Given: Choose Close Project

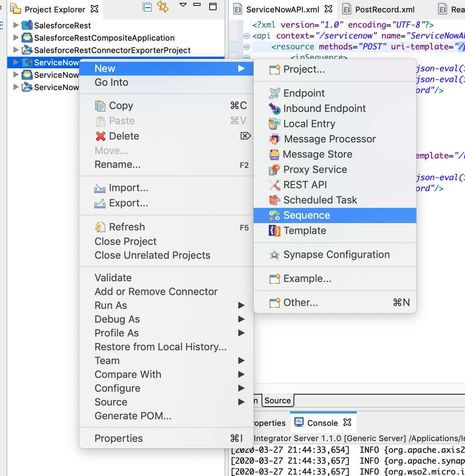Looking at the screenshot, I should [x=166, y=242].
